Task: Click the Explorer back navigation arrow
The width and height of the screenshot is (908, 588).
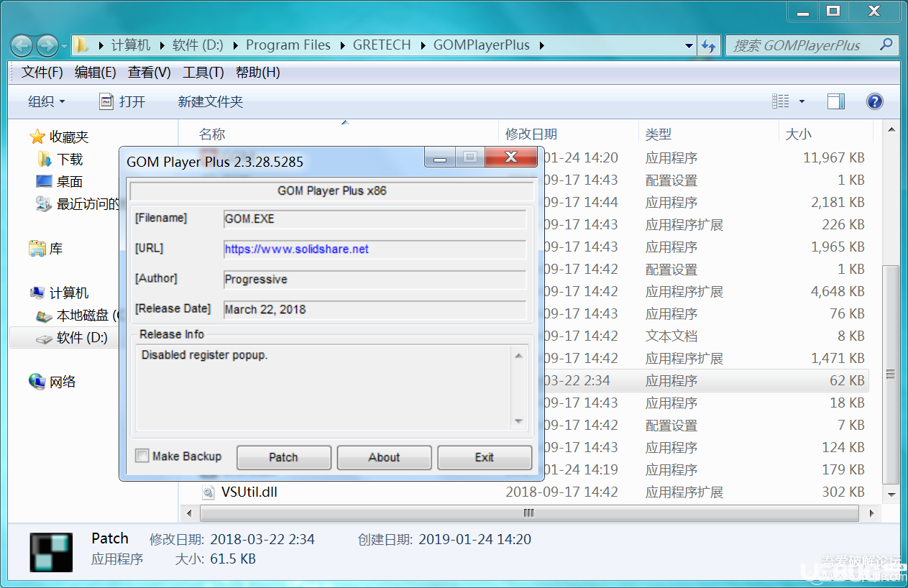Action: tap(22, 45)
